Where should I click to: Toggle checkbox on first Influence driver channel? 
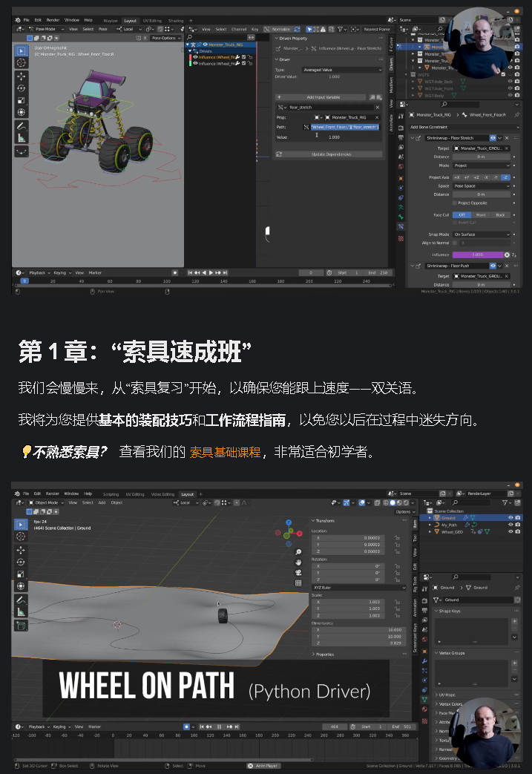point(243,57)
